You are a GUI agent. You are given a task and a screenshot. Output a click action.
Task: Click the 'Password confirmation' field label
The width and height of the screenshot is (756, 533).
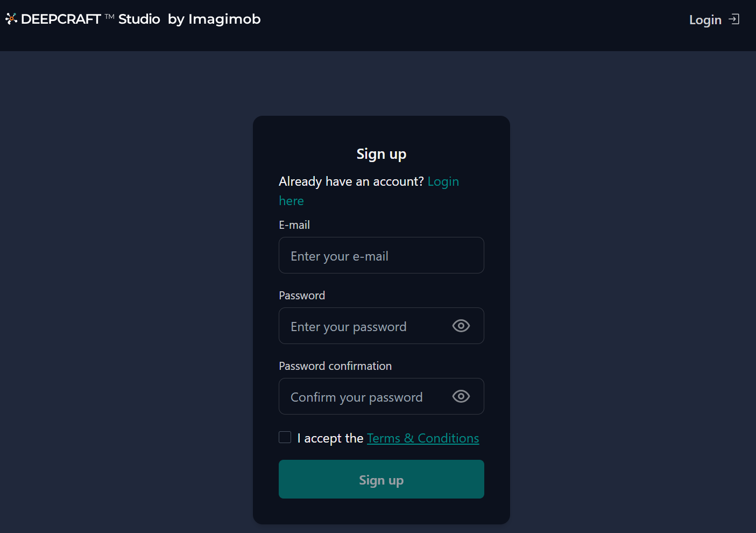click(x=335, y=366)
